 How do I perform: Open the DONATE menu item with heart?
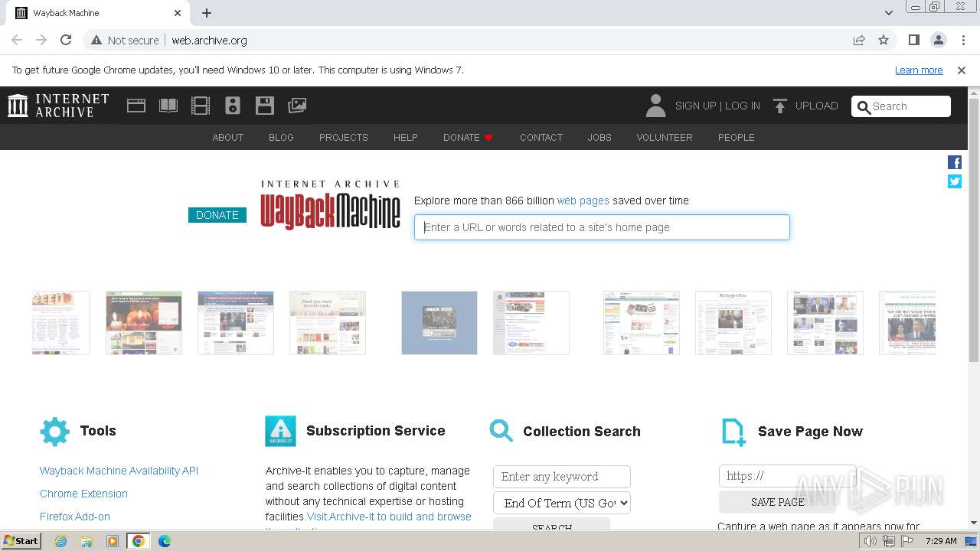(468, 137)
